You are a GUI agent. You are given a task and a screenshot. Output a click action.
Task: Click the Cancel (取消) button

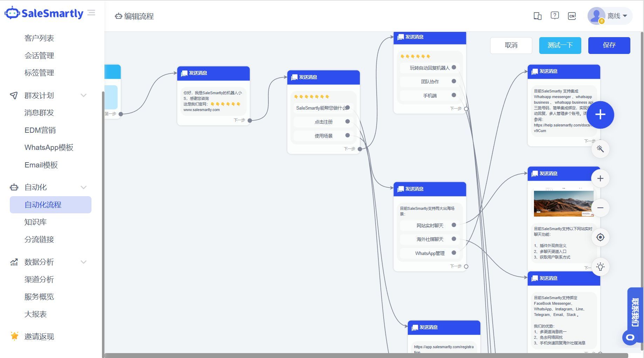(511, 45)
